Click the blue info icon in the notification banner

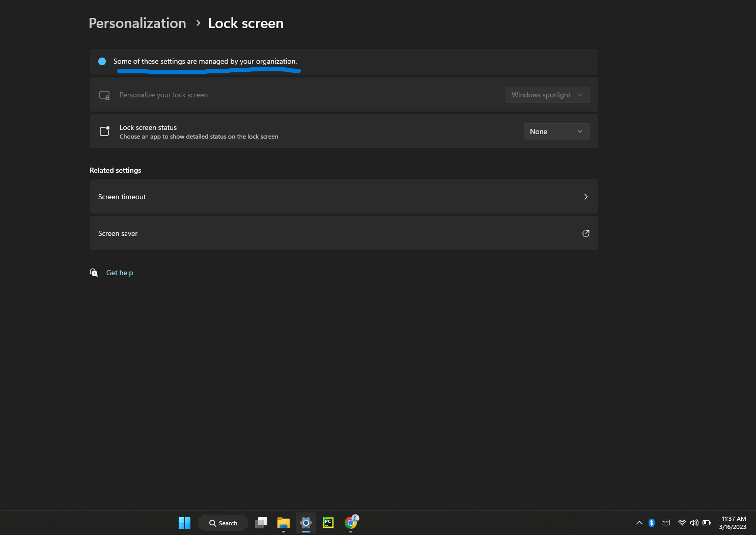tap(102, 61)
